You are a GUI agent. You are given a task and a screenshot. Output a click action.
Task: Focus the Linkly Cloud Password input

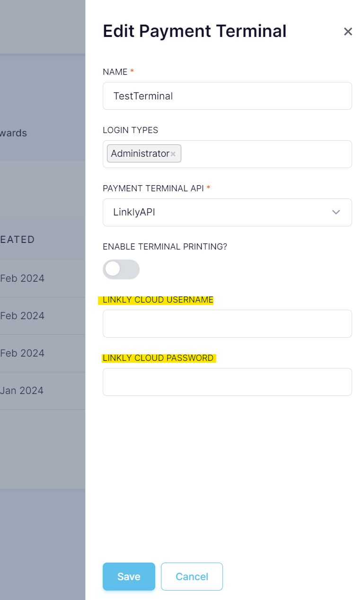[x=227, y=382]
